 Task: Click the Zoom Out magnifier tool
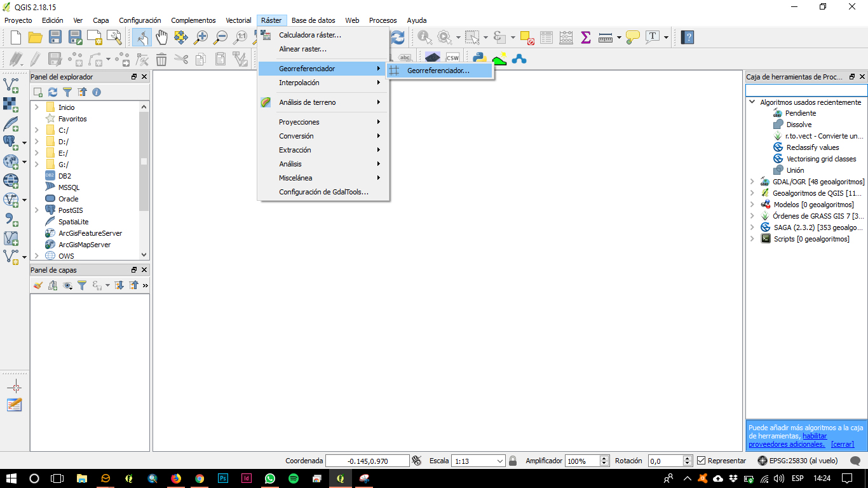click(x=221, y=37)
